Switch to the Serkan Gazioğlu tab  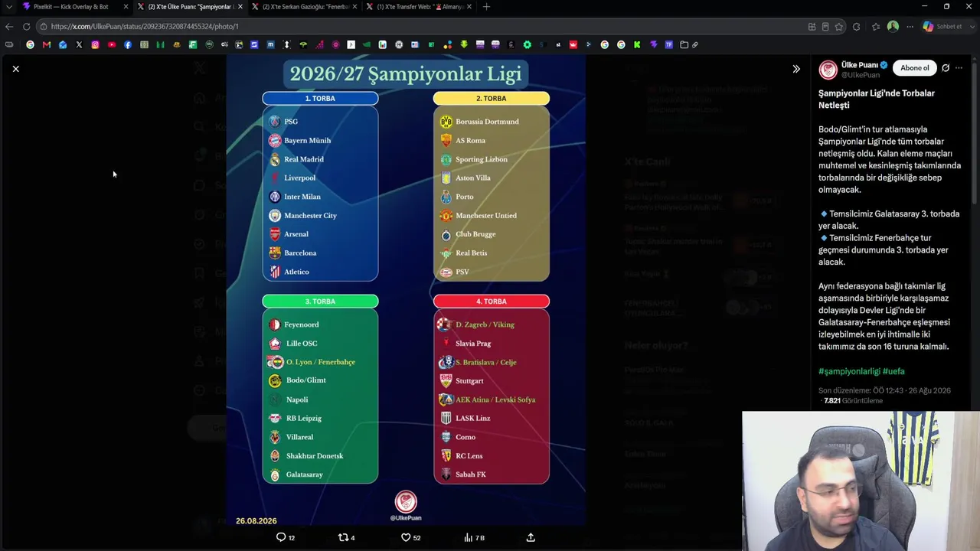coord(305,7)
